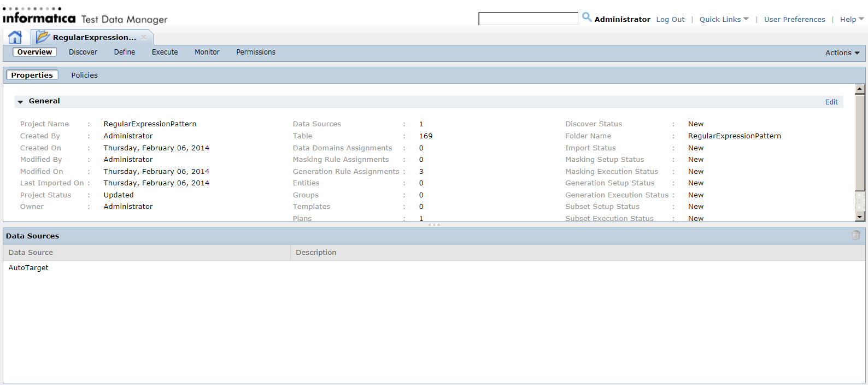Click the Data Source column header

point(146,252)
